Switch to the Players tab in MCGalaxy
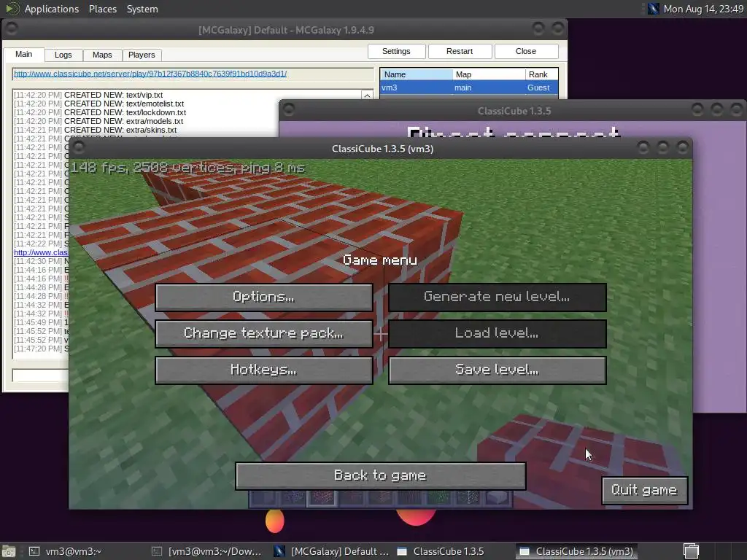This screenshot has width=747, height=560. point(142,55)
